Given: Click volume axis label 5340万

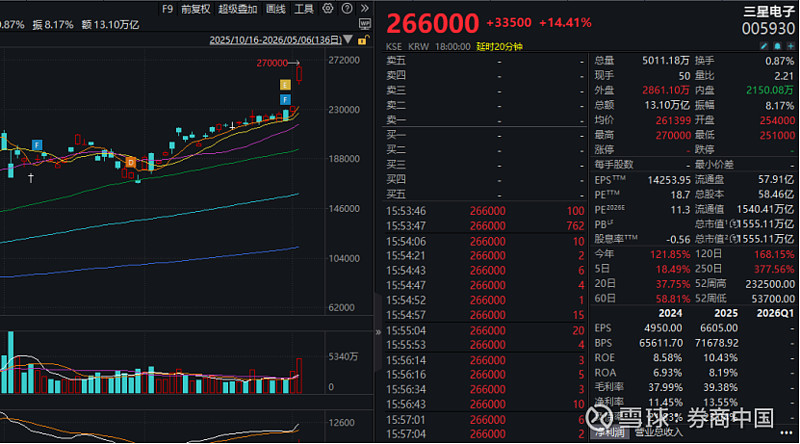Looking at the screenshot, I should [x=343, y=356].
